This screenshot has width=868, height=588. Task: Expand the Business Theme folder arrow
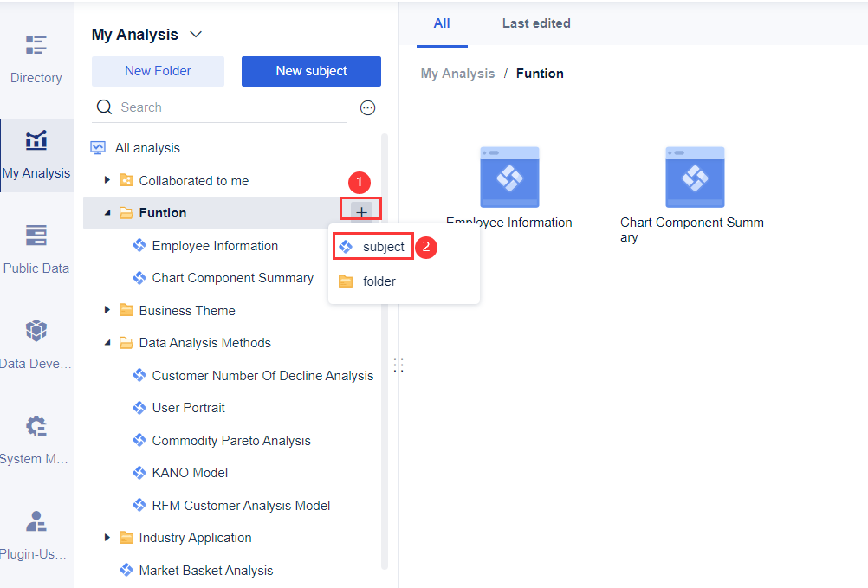coord(107,310)
